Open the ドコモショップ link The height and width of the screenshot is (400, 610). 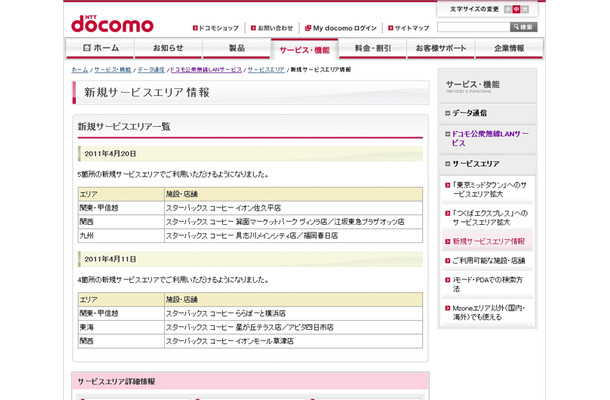pyautogui.click(x=219, y=28)
